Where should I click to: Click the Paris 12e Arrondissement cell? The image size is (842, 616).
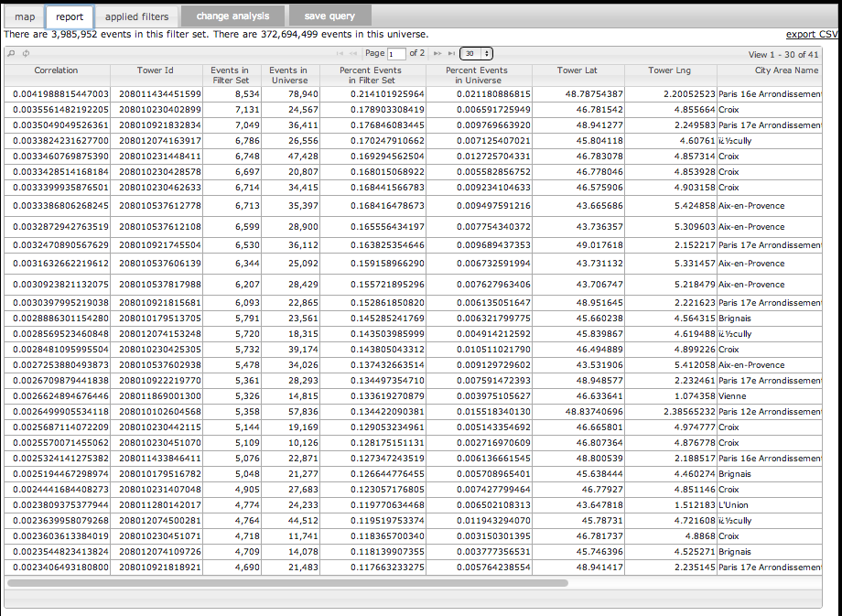pyautogui.click(x=770, y=411)
